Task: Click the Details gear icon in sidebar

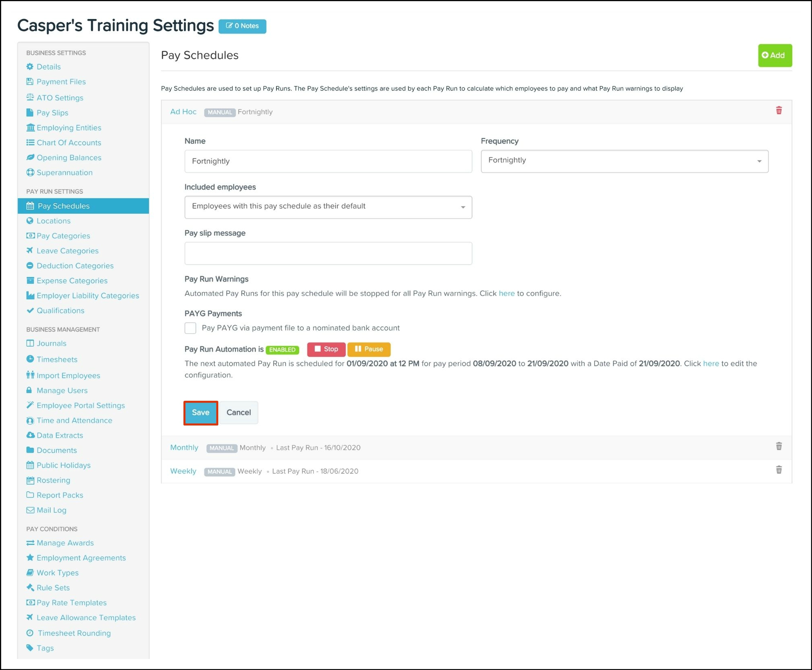Action: 30,66
